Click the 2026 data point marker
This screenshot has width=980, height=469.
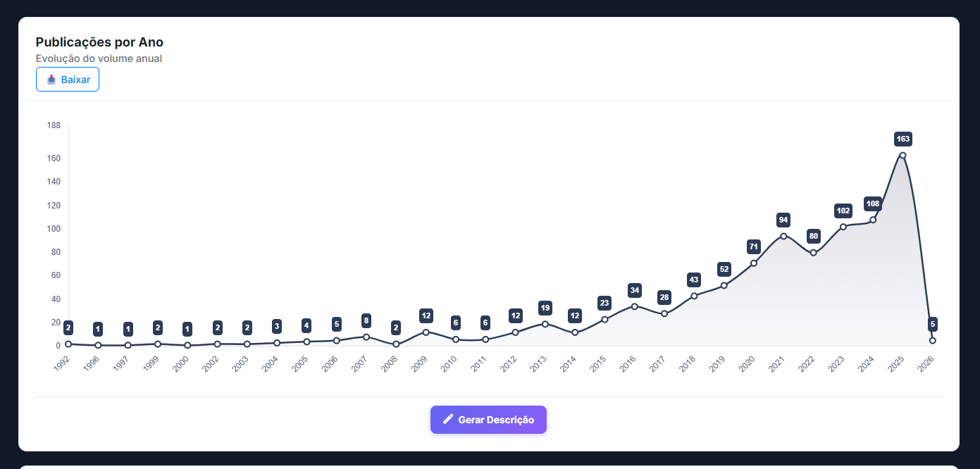pyautogui.click(x=933, y=341)
